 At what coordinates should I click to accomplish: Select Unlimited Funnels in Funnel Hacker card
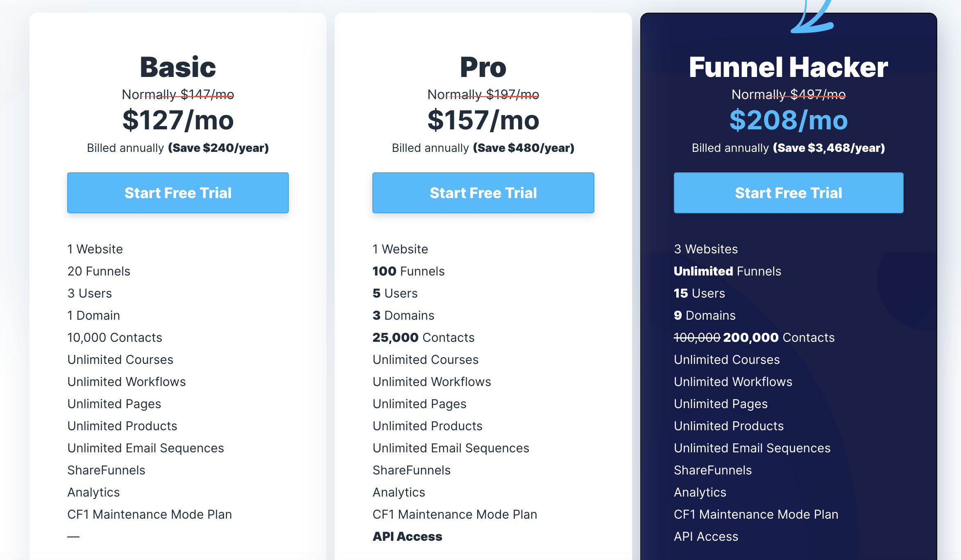point(727,271)
